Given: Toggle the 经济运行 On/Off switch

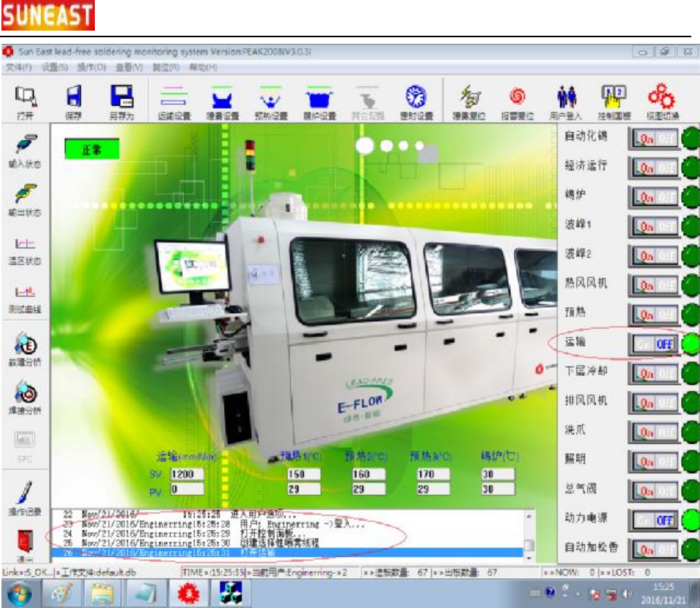Looking at the screenshot, I should pos(655,168).
